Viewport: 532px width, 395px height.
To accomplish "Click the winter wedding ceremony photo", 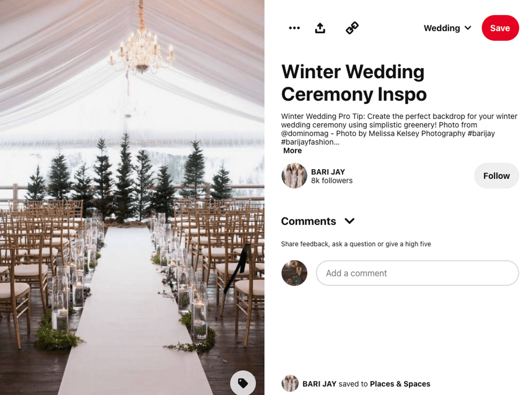I will point(132,198).
